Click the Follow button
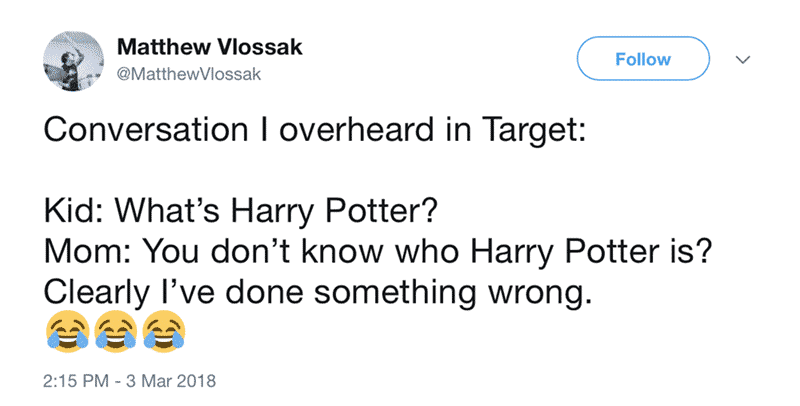800x406 pixels. 643,59
